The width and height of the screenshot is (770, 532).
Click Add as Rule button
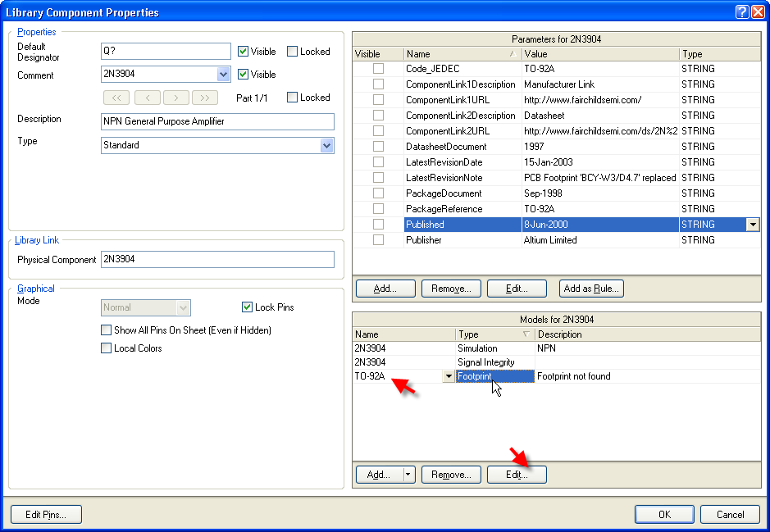(591, 289)
